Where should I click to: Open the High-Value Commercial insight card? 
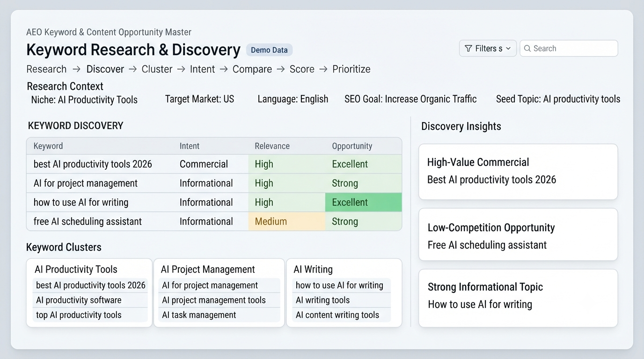click(518, 172)
